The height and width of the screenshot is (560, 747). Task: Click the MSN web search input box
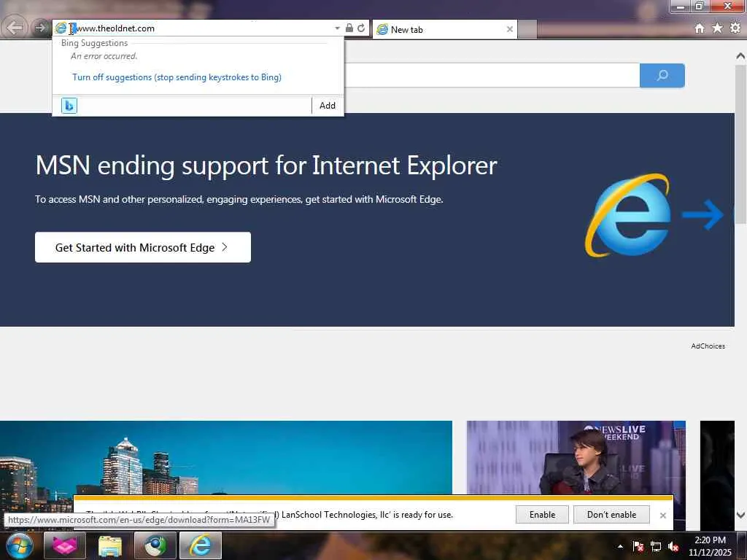click(492, 75)
